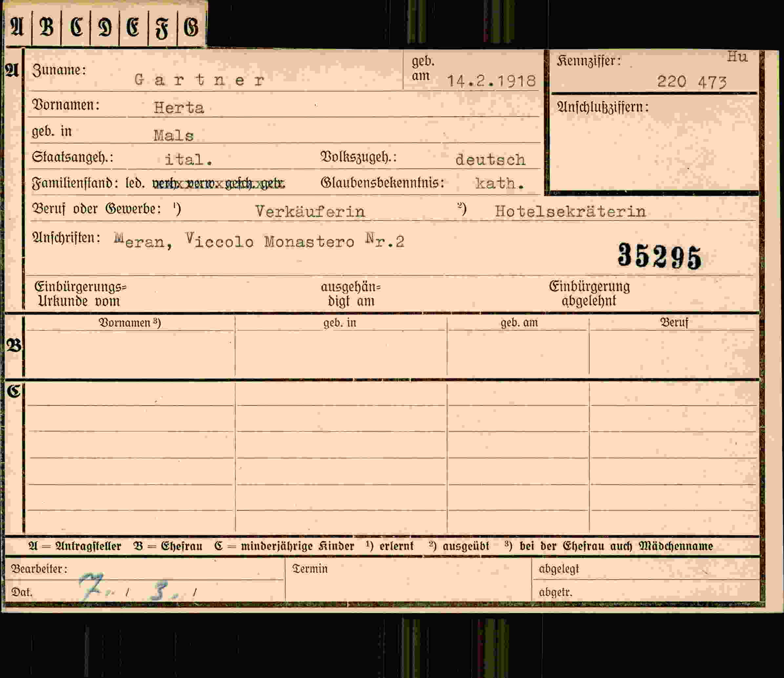
Task: Click the 'Bearbeiter:' label
Action: 39,569
